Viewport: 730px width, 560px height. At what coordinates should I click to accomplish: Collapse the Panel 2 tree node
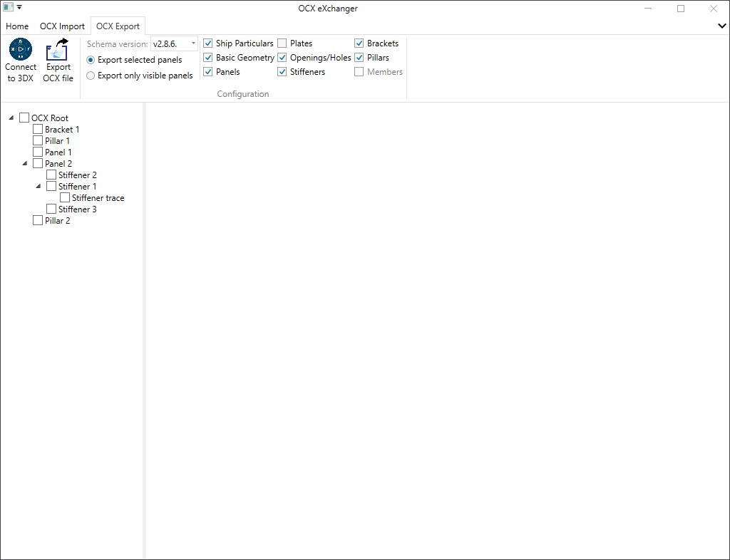coord(25,164)
